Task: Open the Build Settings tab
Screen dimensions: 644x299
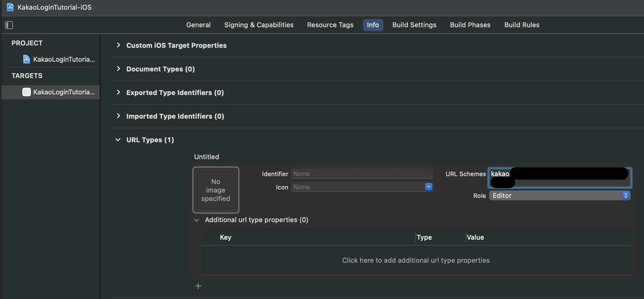Action: 414,25
